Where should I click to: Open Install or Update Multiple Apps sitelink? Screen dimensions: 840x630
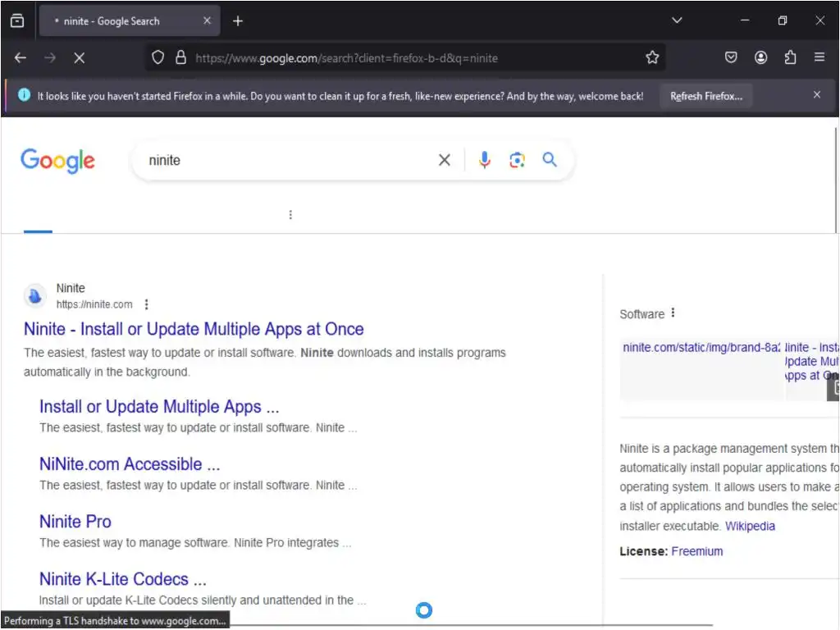[159, 407]
